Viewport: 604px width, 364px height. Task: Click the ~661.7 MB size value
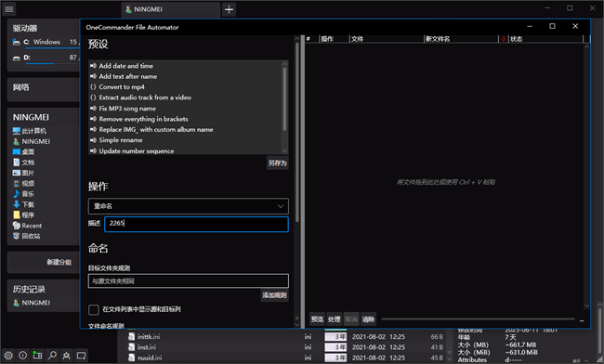(x=520, y=344)
